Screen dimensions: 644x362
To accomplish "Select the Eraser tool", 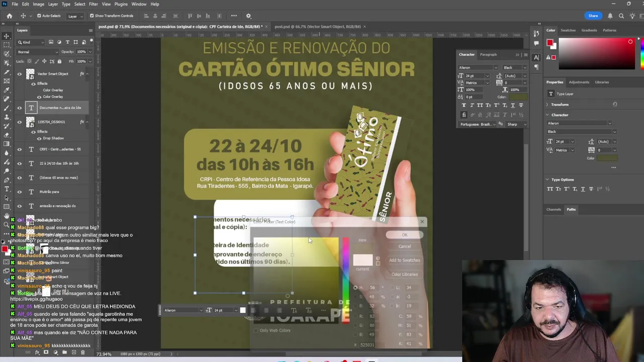I will coord(7,135).
